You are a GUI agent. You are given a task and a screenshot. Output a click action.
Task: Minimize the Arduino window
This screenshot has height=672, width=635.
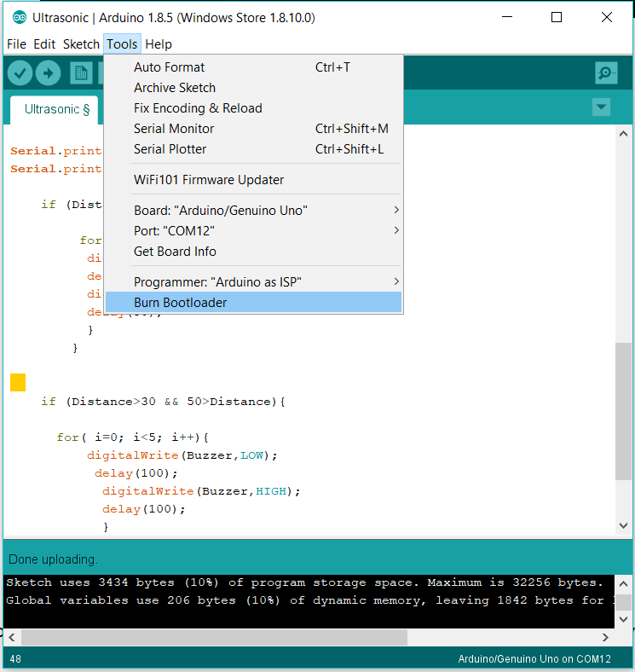coord(507,17)
